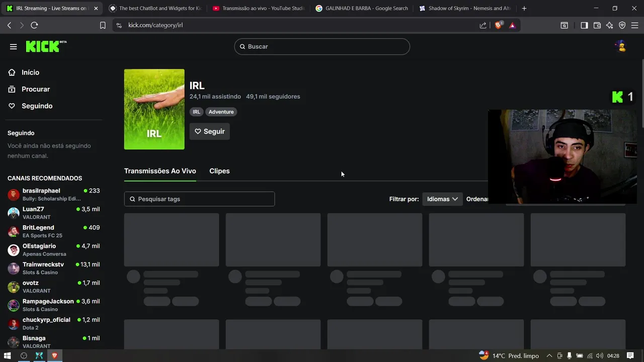The image size is (644, 362).
Task: Open the Windows notification center
Action: [x=631, y=355]
